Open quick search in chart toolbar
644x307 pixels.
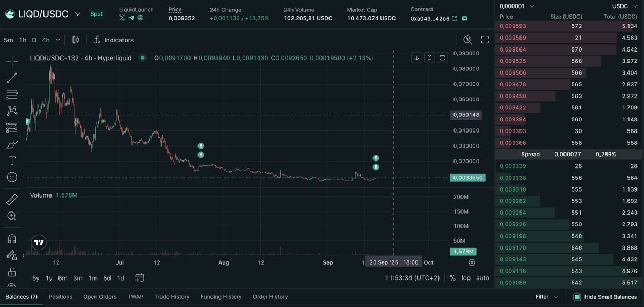pos(467,40)
